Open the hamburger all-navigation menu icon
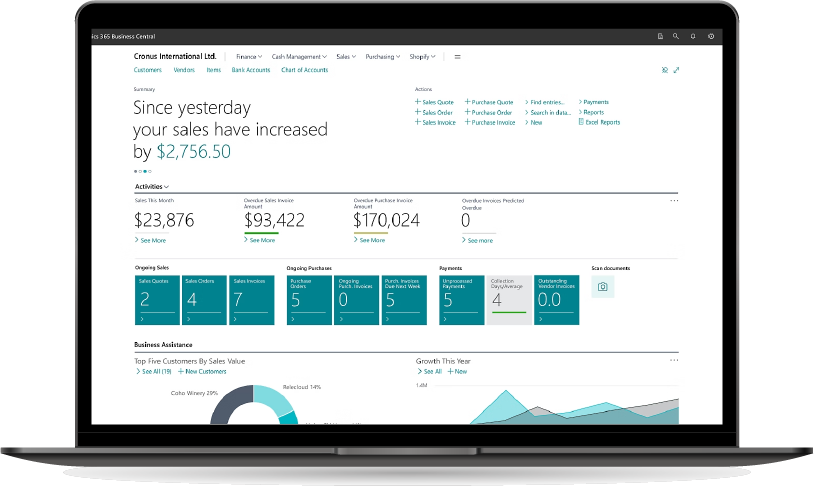The image size is (814, 486). pyautogui.click(x=457, y=57)
